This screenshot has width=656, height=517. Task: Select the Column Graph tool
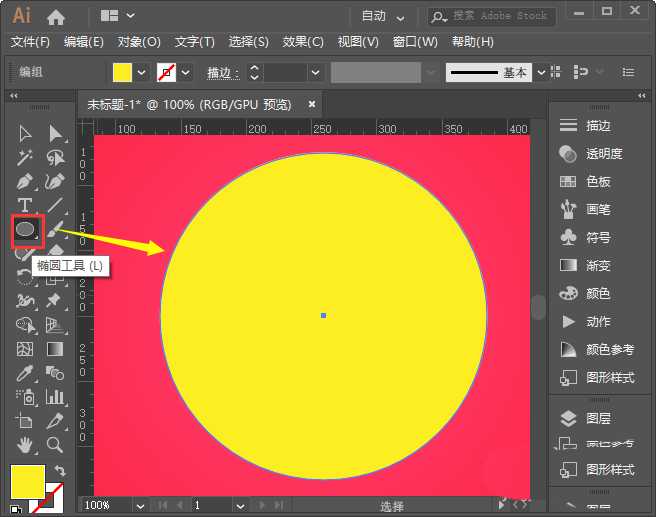point(55,397)
